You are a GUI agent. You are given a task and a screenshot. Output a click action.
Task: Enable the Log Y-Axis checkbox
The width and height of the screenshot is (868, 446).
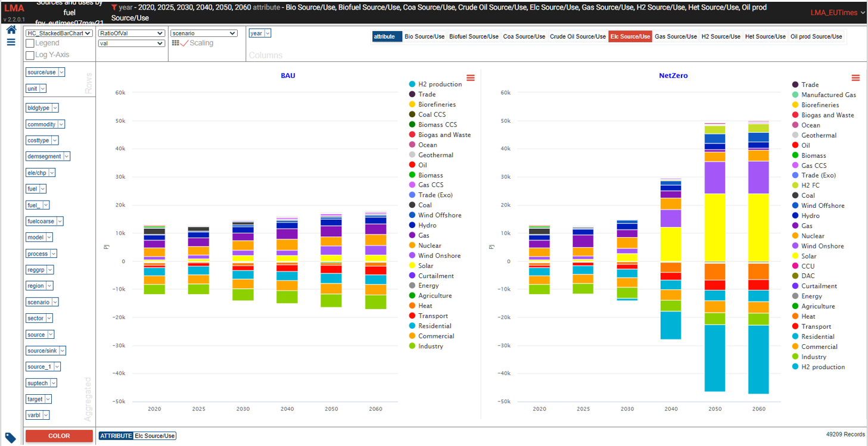pyautogui.click(x=30, y=55)
